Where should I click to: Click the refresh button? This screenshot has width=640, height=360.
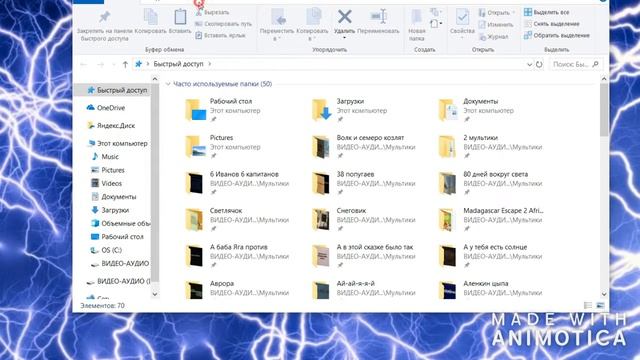coord(539,64)
